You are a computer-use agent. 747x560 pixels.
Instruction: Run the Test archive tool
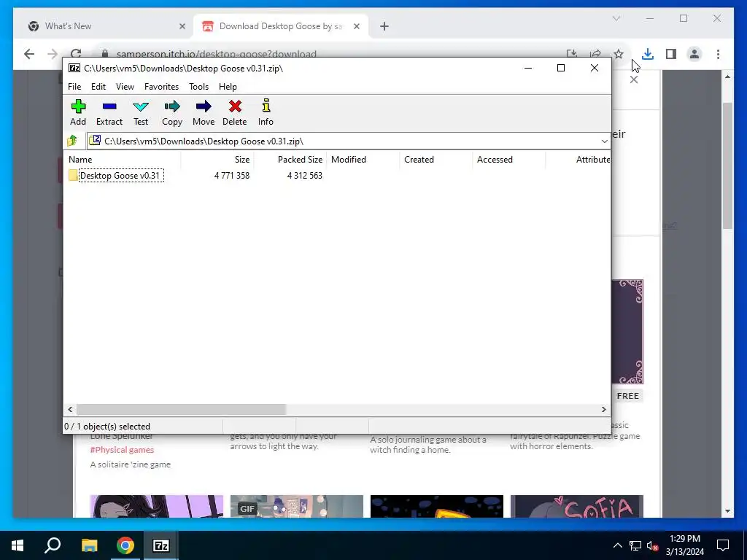pos(141,113)
